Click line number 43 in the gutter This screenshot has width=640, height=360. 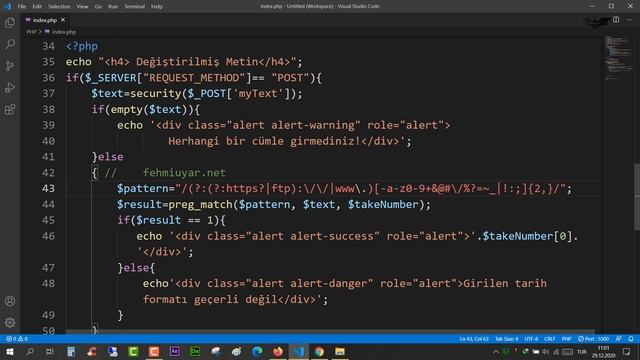point(48,189)
